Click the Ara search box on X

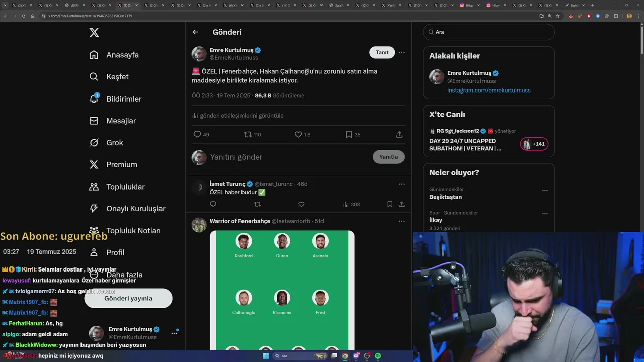(489, 32)
